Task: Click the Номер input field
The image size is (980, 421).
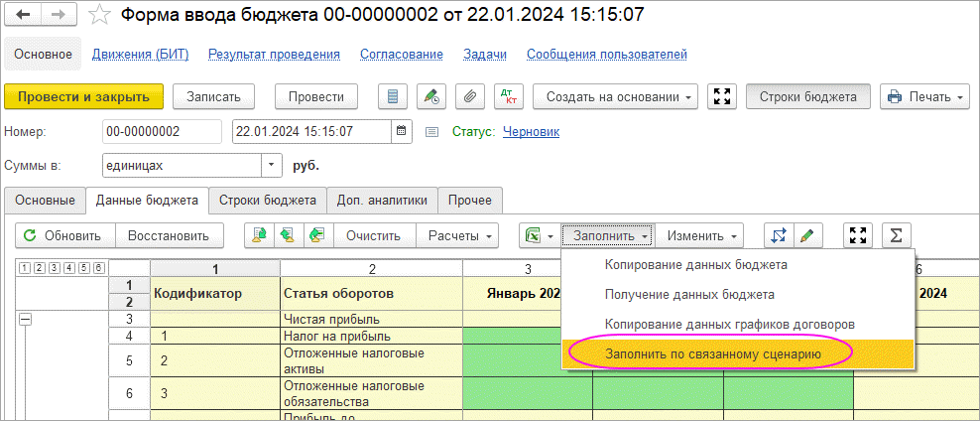Action: click(162, 131)
